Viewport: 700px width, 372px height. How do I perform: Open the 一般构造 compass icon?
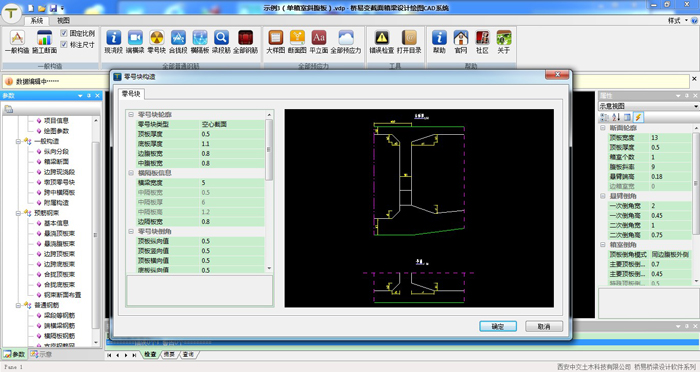tap(17, 38)
